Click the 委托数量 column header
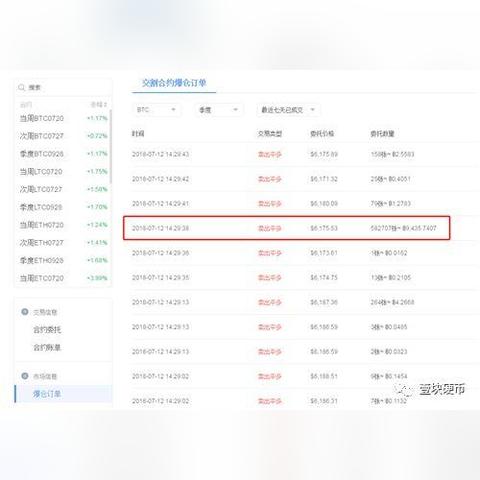The image size is (480, 480). 382,134
